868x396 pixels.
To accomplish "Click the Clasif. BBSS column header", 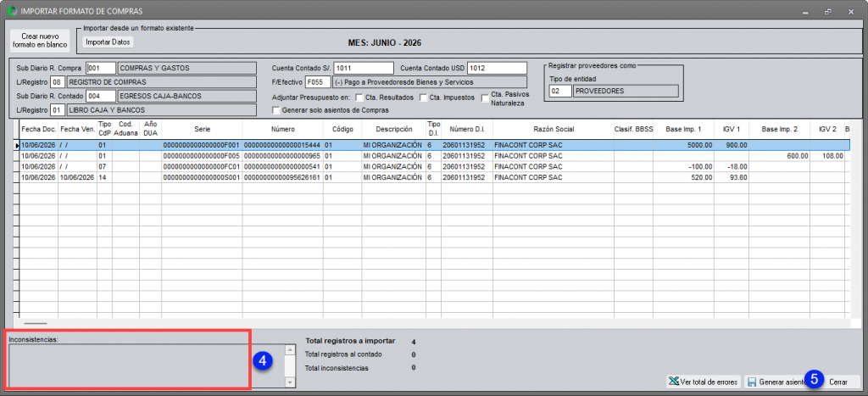I will [x=634, y=129].
